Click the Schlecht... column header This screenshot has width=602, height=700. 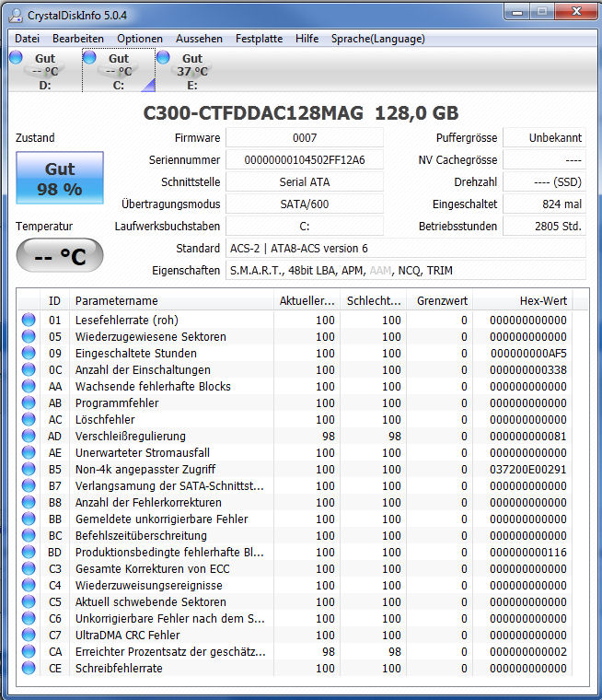(374, 301)
